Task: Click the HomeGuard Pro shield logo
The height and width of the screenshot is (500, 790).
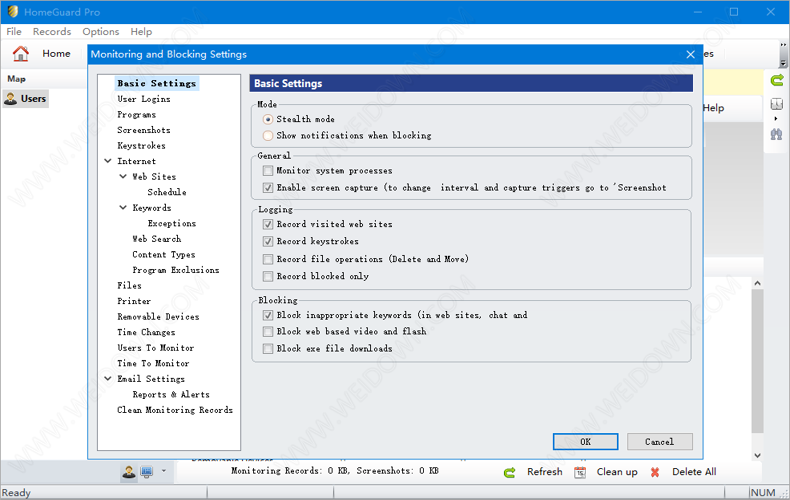Action: click(x=13, y=12)
